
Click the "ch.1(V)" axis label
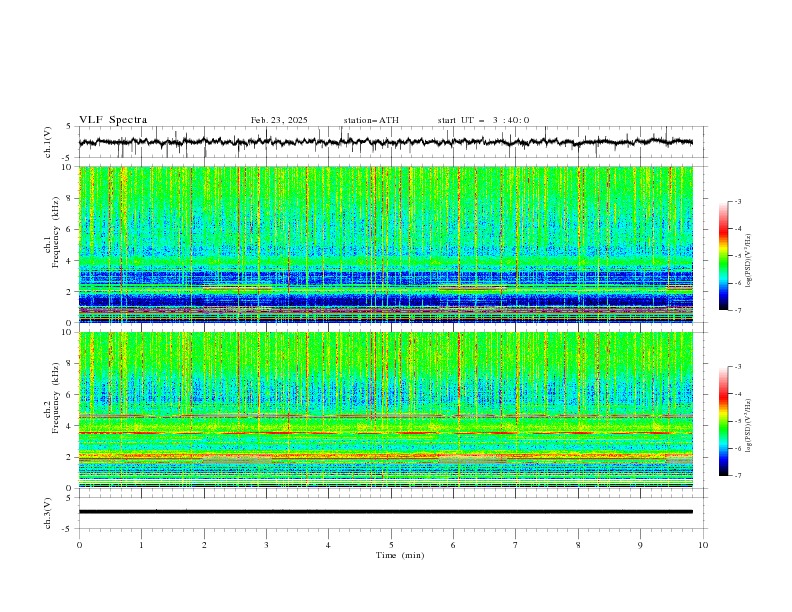(48, 142)
